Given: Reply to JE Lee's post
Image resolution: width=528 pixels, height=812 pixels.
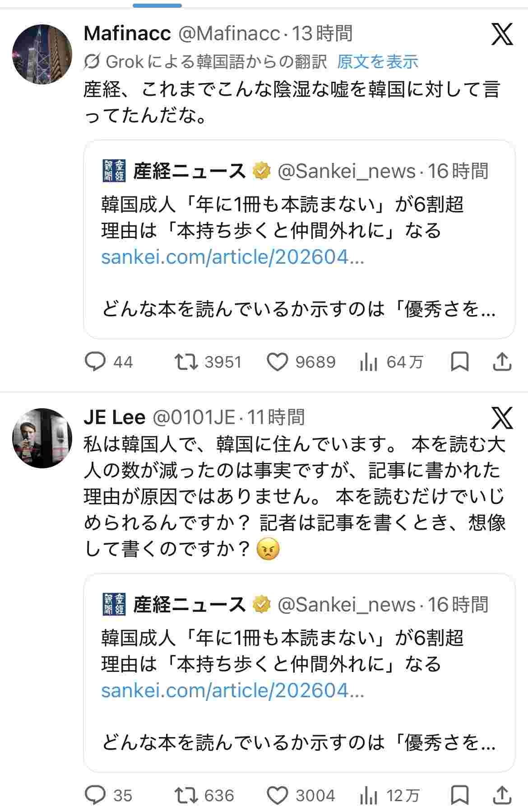Looking at the screenshot, I should [x=95, y=795].
